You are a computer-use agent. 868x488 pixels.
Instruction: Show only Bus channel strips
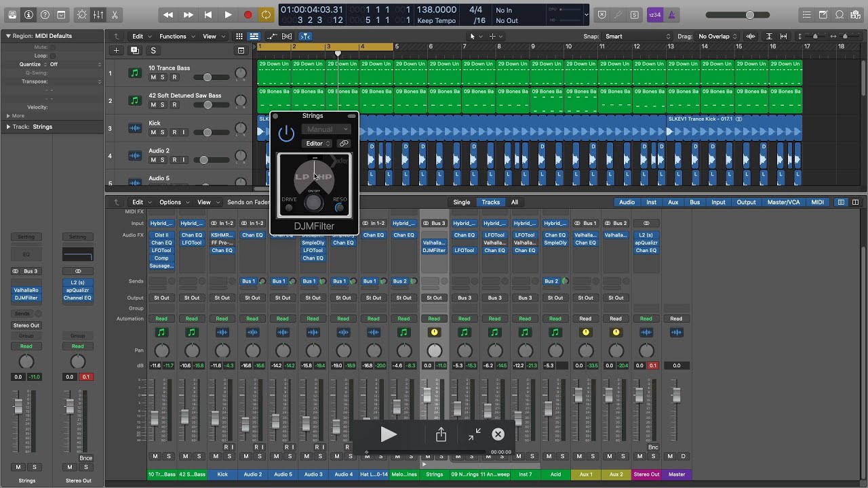[694, 202]
